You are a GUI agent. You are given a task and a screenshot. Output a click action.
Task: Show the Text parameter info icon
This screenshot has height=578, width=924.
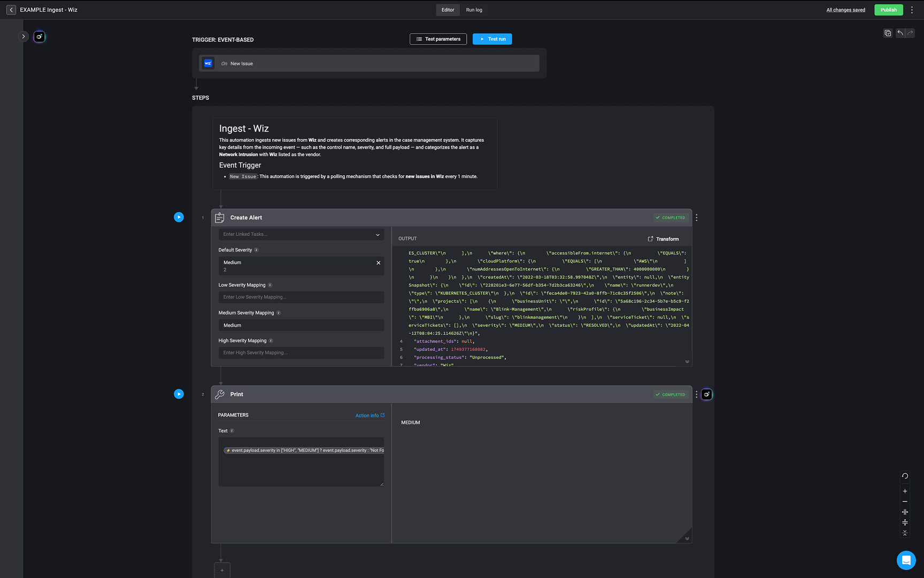232,431
